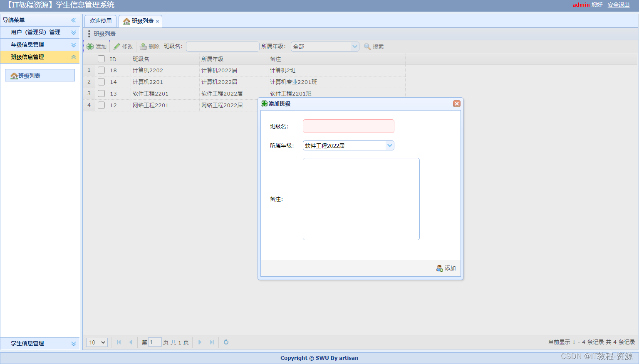Click the magnifier 搜索 search icon
639x364 pixels.
coord(367,47)
